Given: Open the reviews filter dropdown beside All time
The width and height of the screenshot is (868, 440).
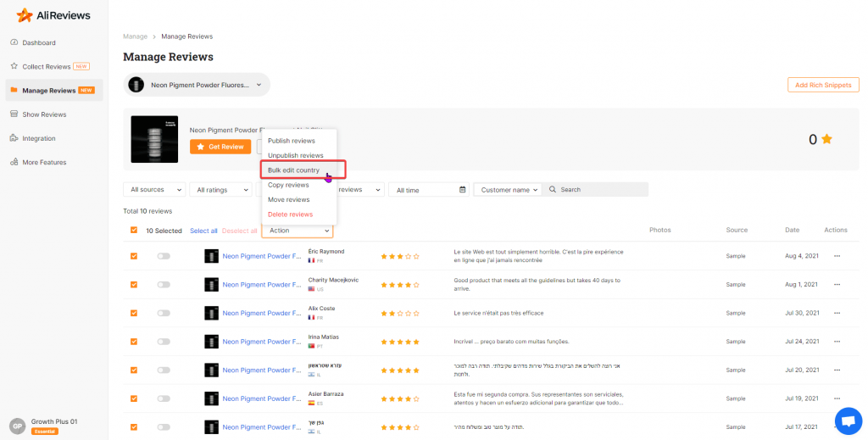Looking at the screenshot, I should click(359, 189).
